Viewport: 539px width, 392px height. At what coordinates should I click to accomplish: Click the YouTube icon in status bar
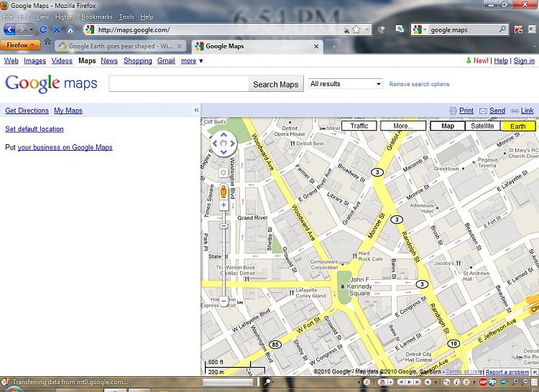[x=382, y=382]
